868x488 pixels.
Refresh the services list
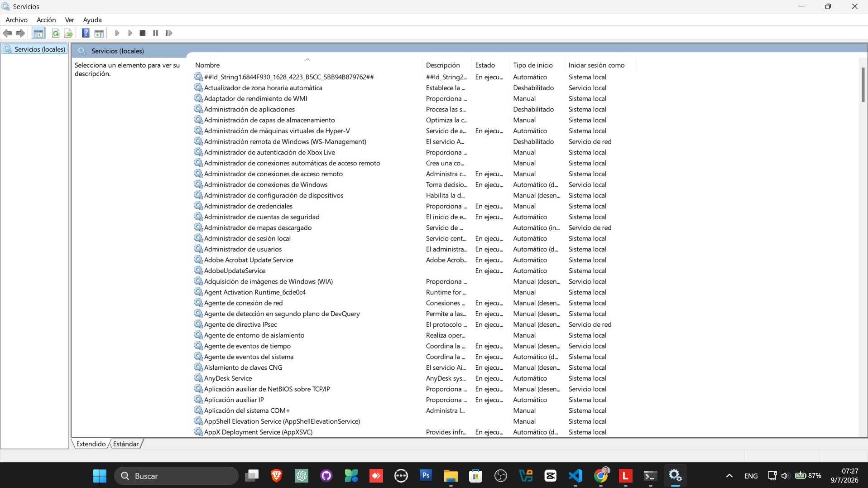pyautogui.click(x=55, y=33)
